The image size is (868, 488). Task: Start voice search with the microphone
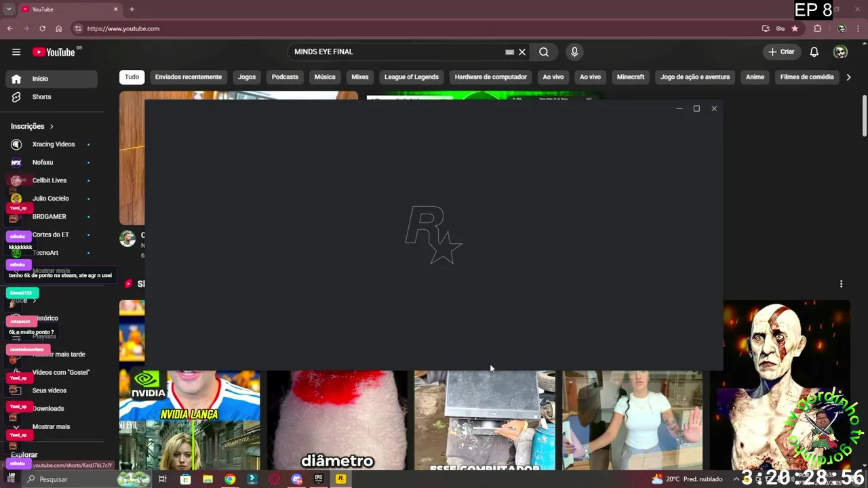(574, 52)
